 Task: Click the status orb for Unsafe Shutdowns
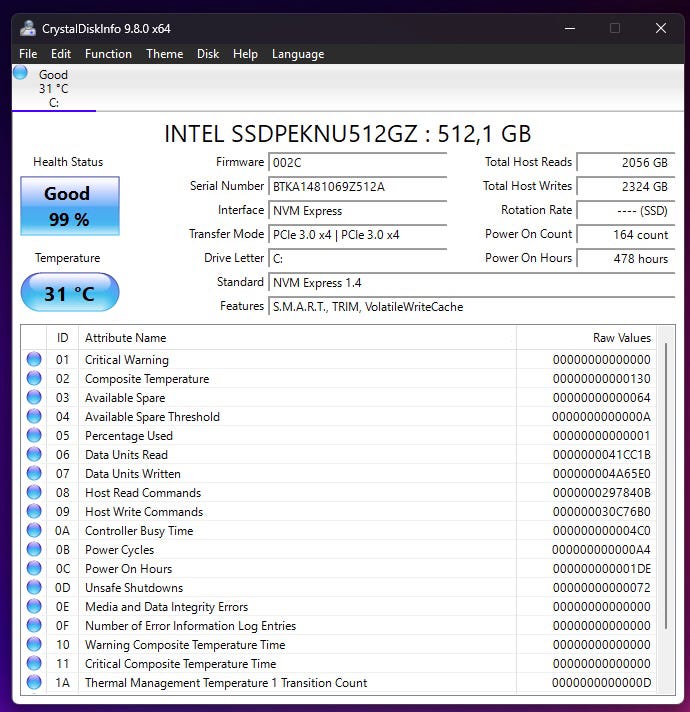pos(34,588)
